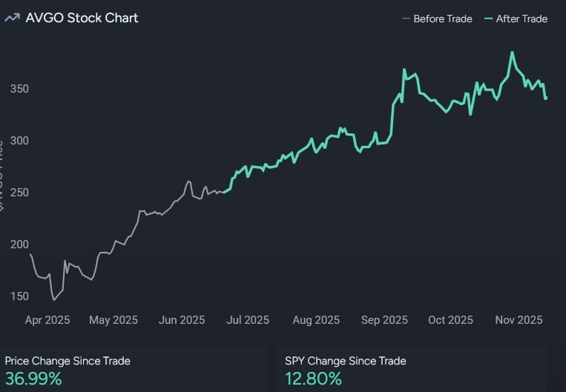The image size is (566, 392).
Task: Click the Sep 2025 date label
Action: (x=384, y=320)
